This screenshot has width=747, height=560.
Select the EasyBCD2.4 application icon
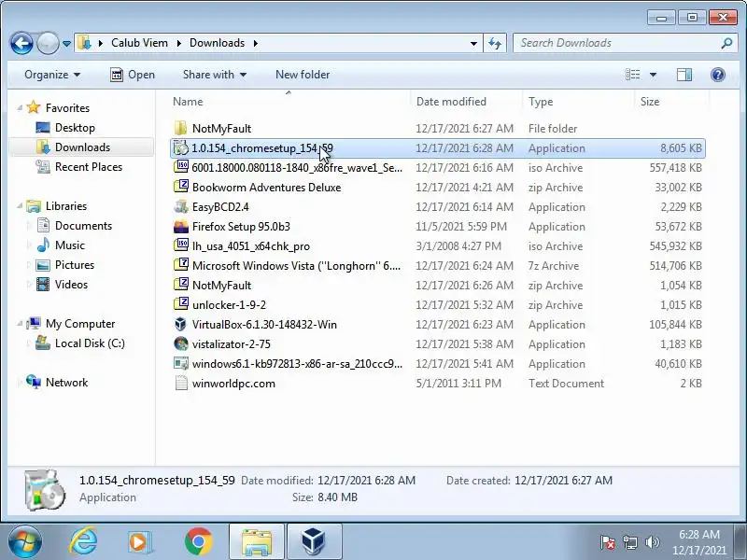click(180, 206)
